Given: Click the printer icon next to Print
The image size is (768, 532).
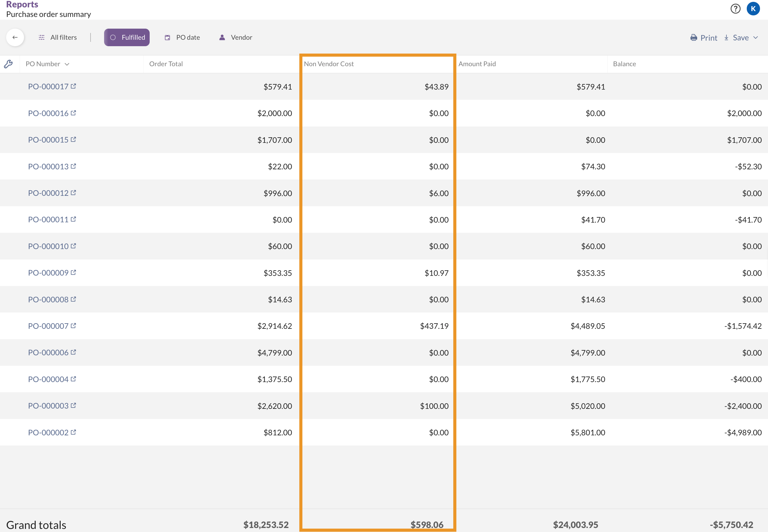Looking at the screenshot, I should click(693, 38).
